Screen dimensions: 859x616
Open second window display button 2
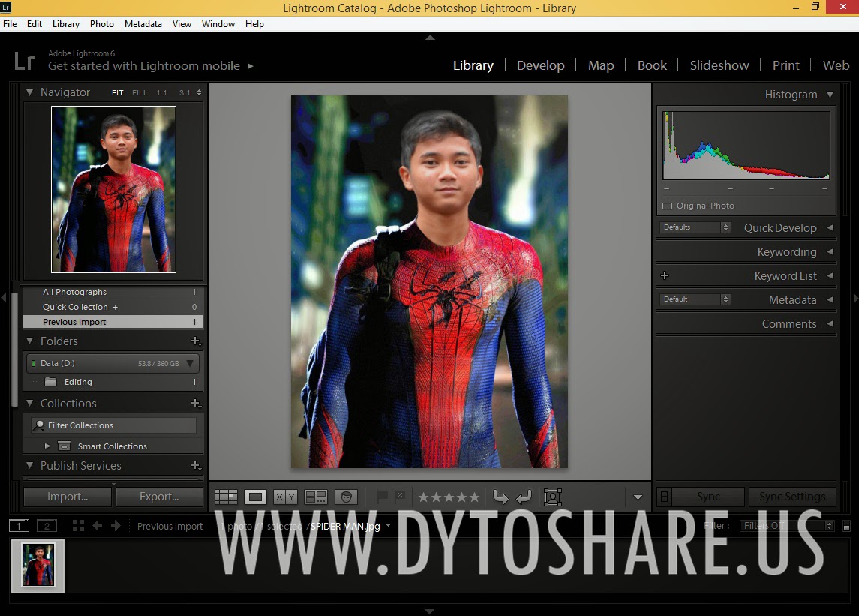click(47, 526)
